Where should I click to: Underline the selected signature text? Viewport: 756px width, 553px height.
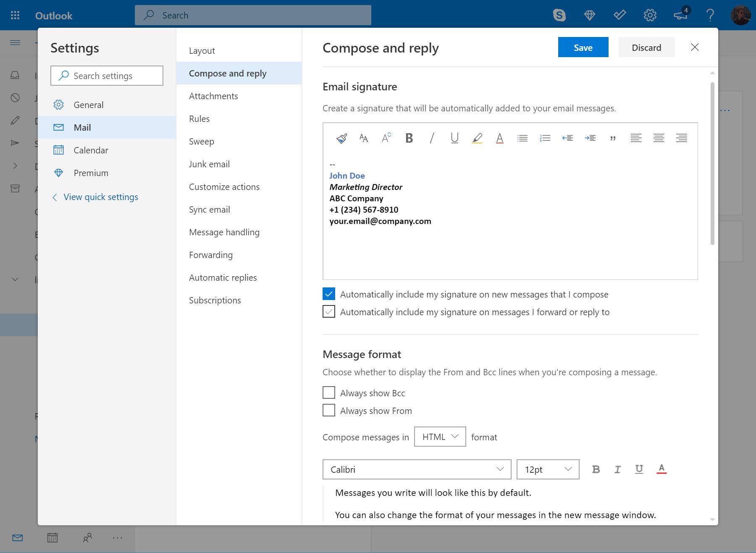(454, 138)
